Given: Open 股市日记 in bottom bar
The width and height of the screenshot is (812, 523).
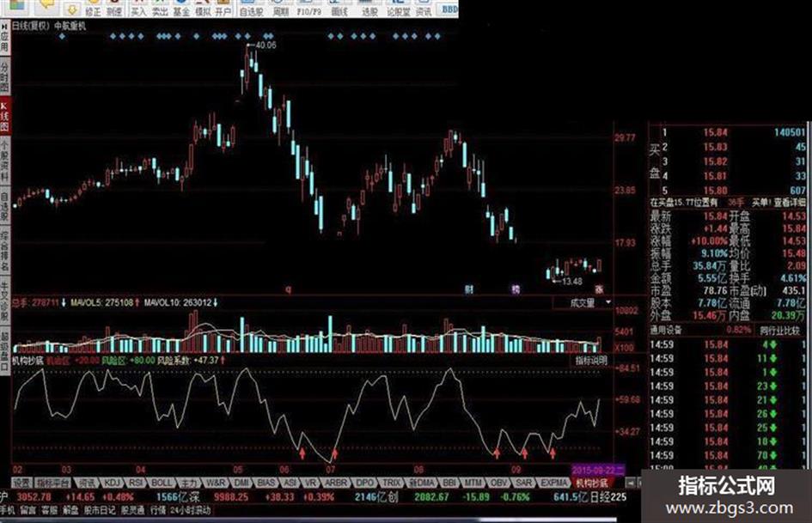Looking at the screenshot, I should pyautogui.click(x=100, y=510).
